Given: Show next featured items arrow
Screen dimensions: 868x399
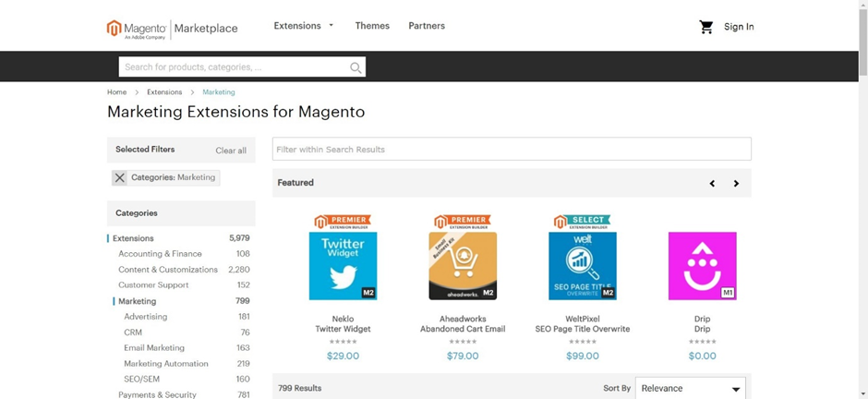Looking at the screenshot, I should point(736,183).
